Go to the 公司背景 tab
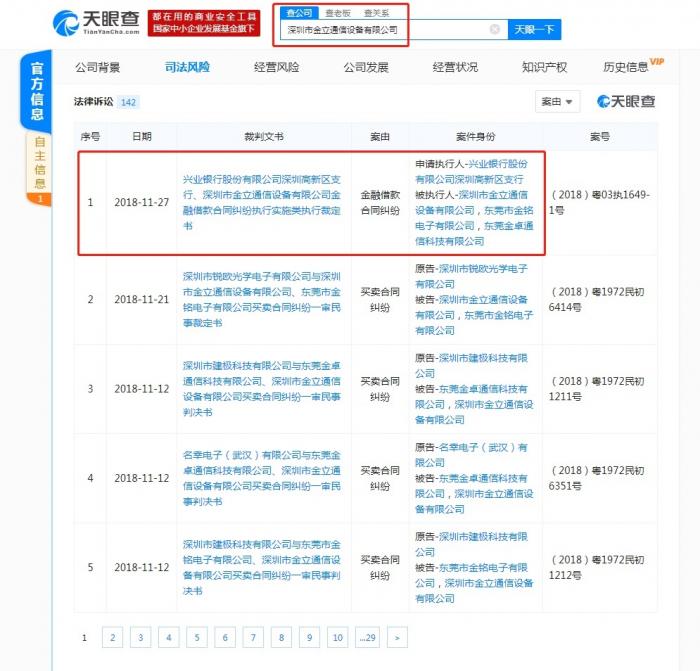 pyautogui.click(x=98, y=67)
